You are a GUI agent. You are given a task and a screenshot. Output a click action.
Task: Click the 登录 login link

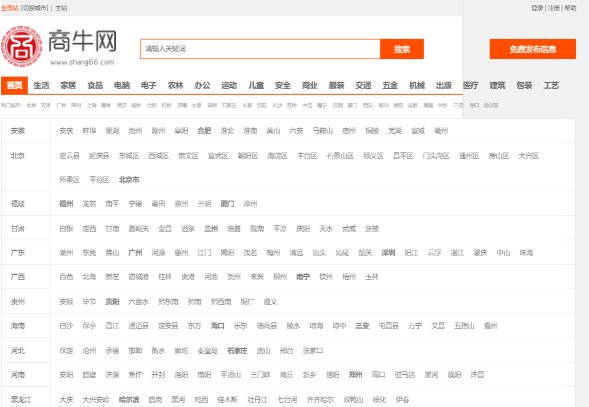(537, 8)
